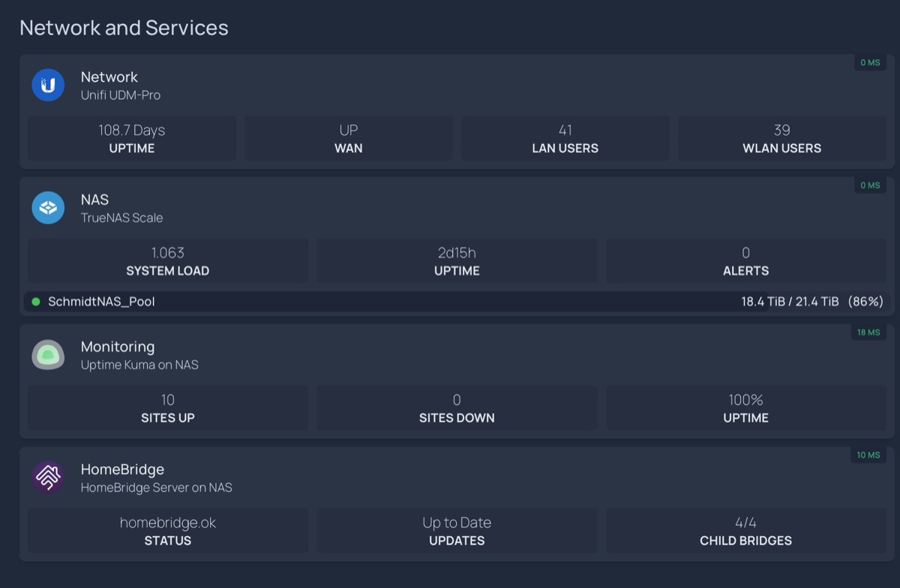Screen dimensions: 900x588
Task: Click the Unifi UDM-Pro network icon
Action: point(48,84)
